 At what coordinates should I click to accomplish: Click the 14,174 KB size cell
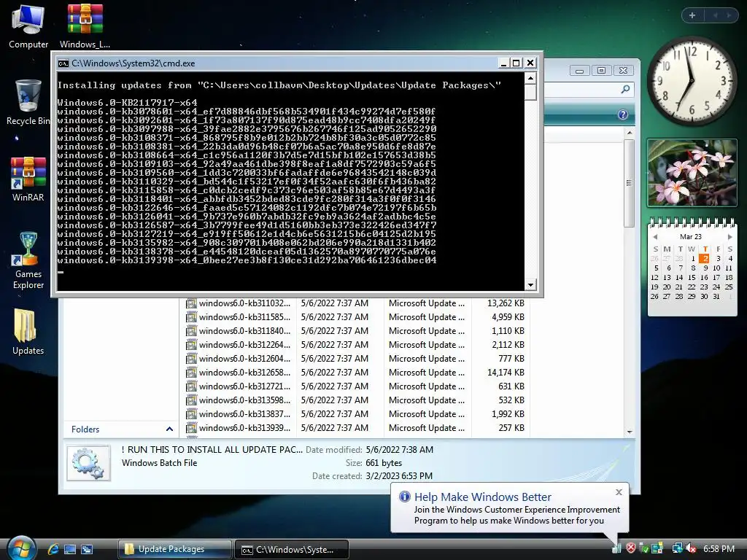(x=506, y=373)
